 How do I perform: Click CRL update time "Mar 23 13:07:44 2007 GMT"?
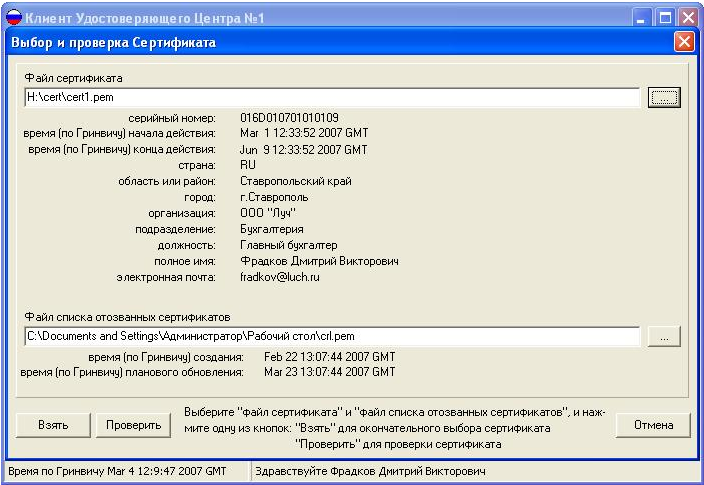(x=330, y=372)
